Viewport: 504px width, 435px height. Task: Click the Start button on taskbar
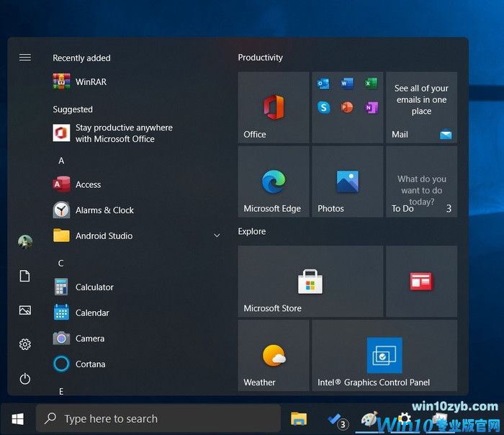[17, 418]
